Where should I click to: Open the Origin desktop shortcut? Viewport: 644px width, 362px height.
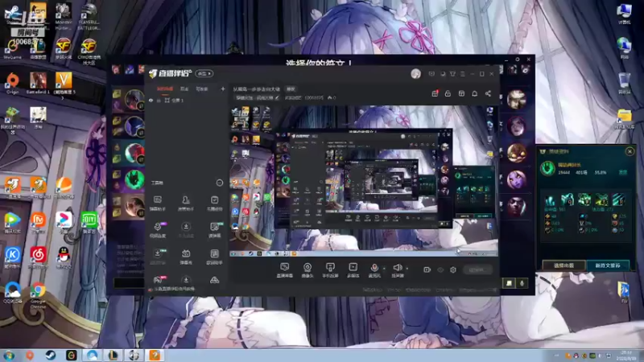(13, 84)
